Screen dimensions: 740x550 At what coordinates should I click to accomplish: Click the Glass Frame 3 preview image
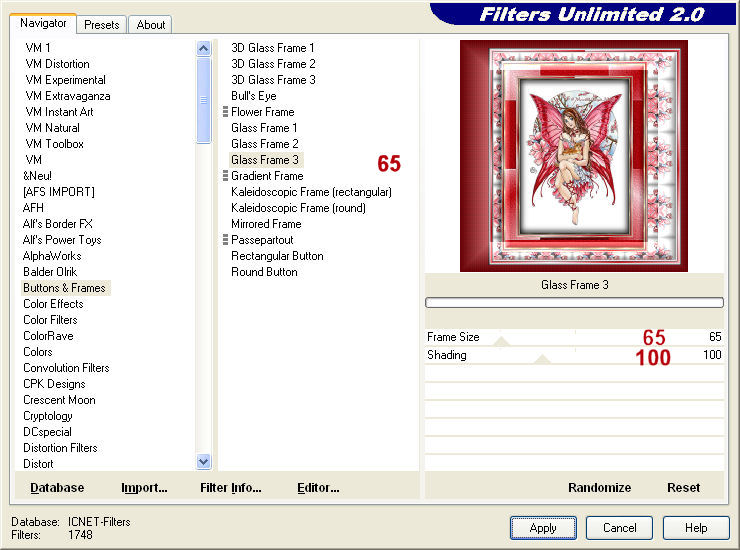click(x=574, y=156)
